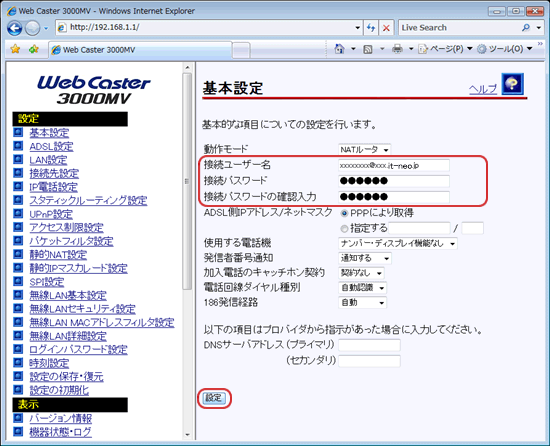This screenshot has width=550, height=446.
Task: Select the PPPにより取得 radio button
Action: pos(344,213)
